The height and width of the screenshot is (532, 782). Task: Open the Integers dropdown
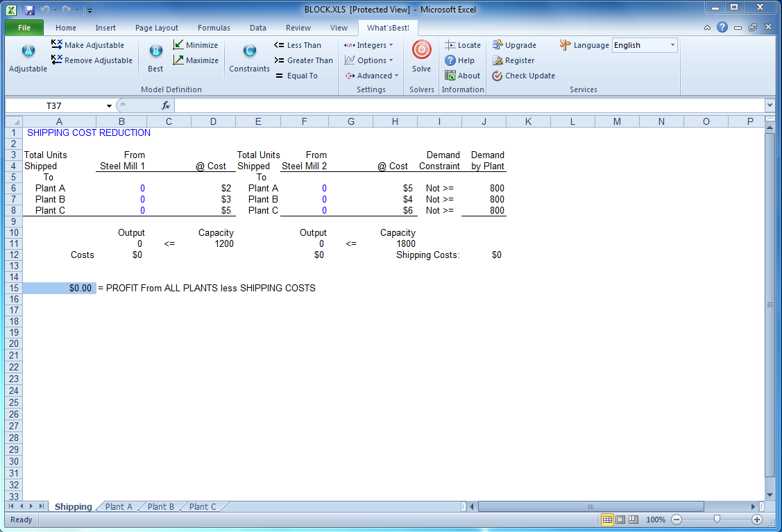pos(369,45)
